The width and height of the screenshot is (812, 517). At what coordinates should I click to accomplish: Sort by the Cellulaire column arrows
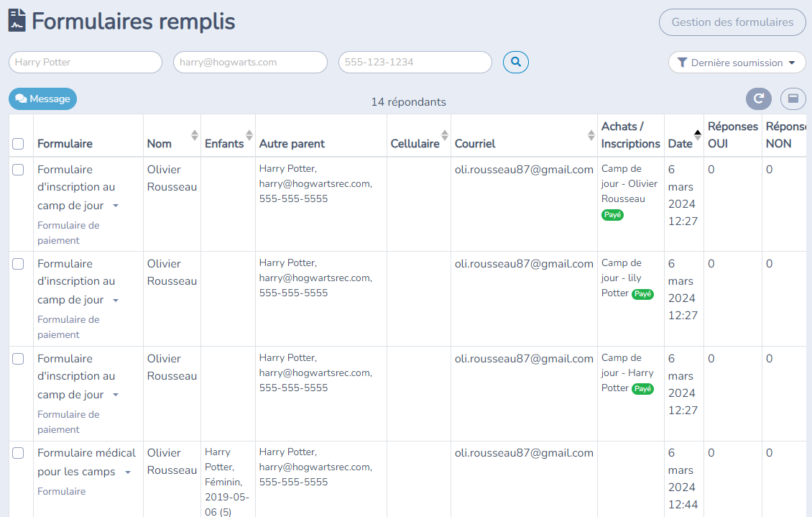[444, 135]
